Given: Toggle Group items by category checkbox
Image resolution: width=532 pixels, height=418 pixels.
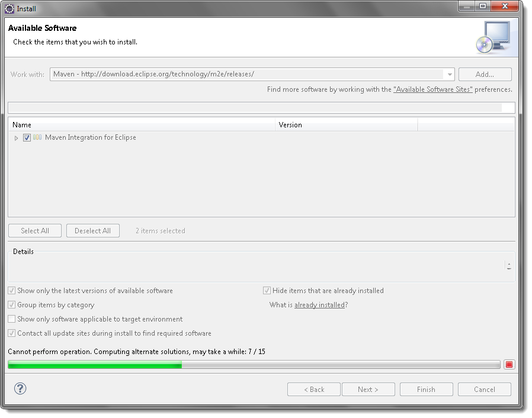Looking at the screenshot, I should point(11,305).
